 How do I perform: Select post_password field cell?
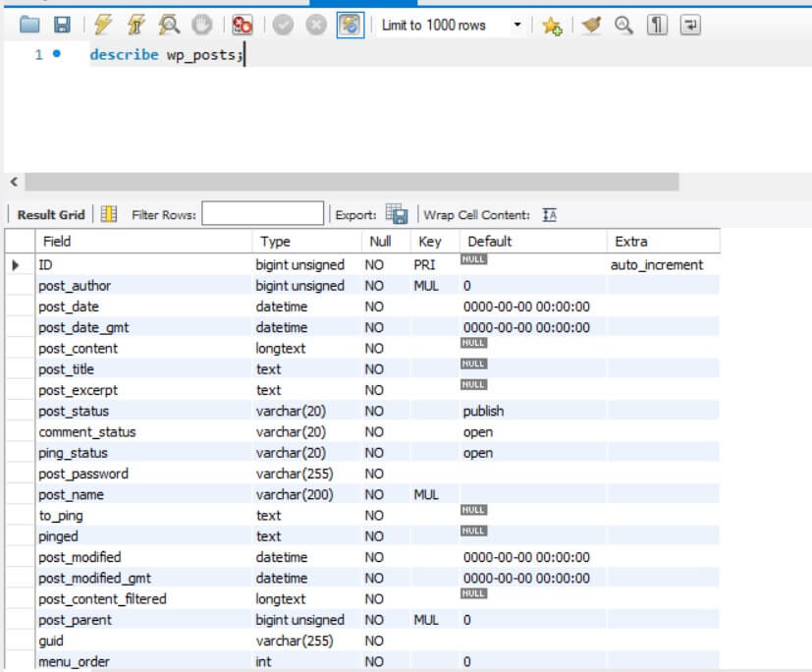(x=144, y=474)
